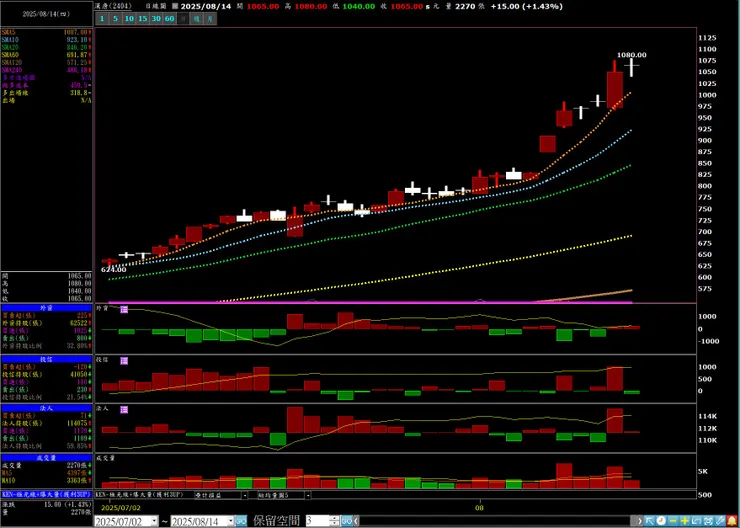The image size is (740, 528).
Task: Click the SMA20 indicator row
Action: (46, 47)
